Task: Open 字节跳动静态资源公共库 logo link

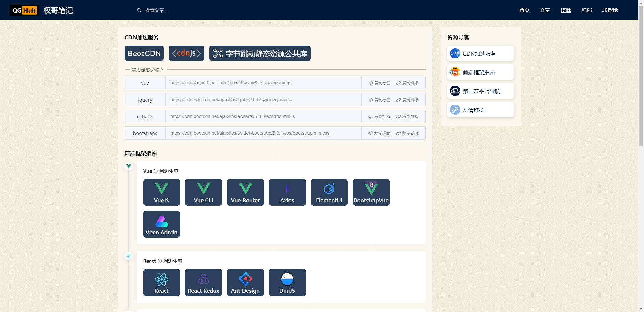Action: tap(260, 53)
